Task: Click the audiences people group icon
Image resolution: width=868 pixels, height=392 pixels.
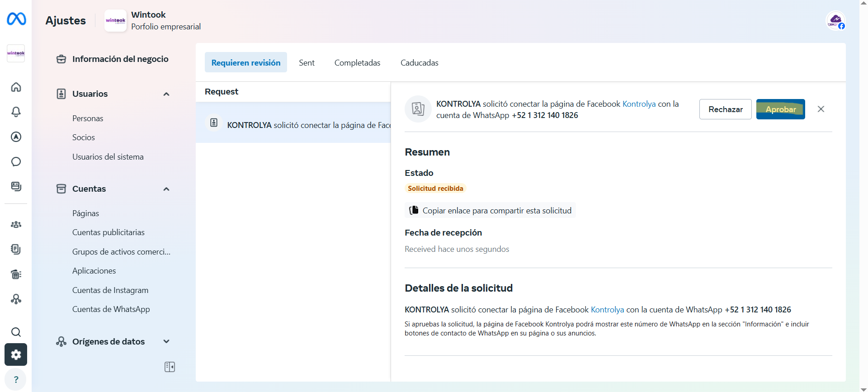Action: coord(16,224)
